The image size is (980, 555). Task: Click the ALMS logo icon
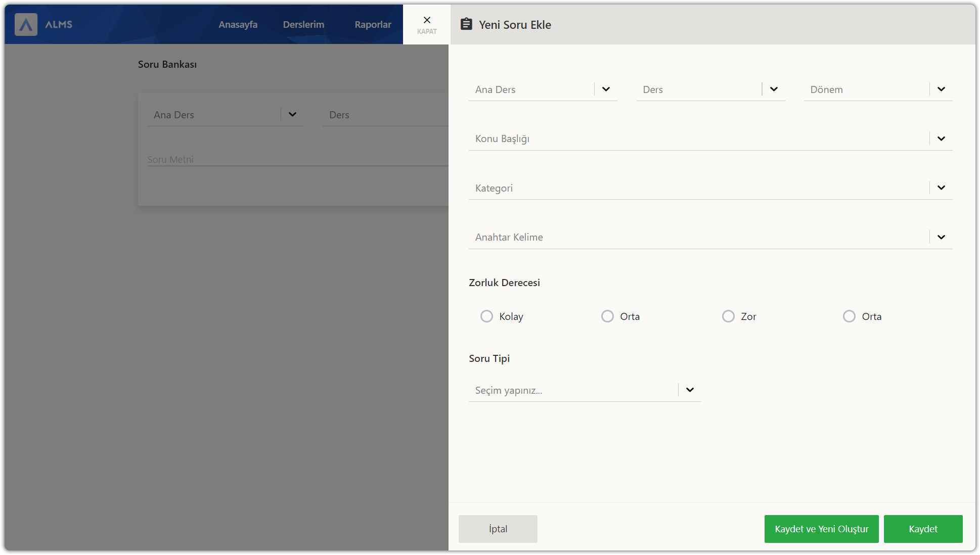click(26, 24)
